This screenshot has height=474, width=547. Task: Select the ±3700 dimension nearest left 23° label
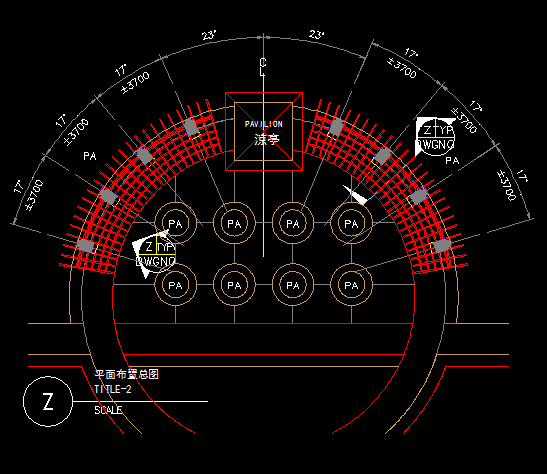click(x=135, y=83)
